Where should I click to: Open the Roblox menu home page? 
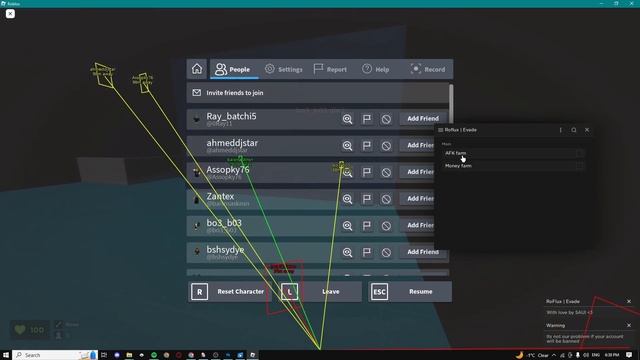197,69
